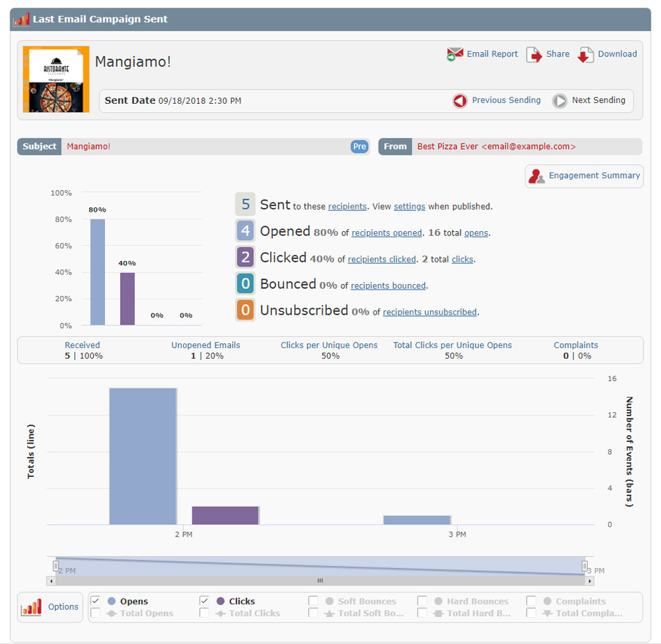The height and width of the screenshot is (644, 661).
Task: Click the right arrow of the chart scrollbar
Action: pos(590,581)
